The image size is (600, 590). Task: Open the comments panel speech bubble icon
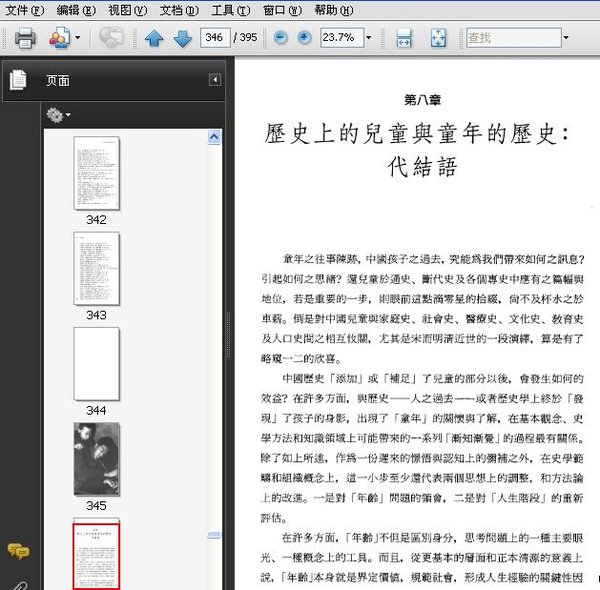coord(18,550)
